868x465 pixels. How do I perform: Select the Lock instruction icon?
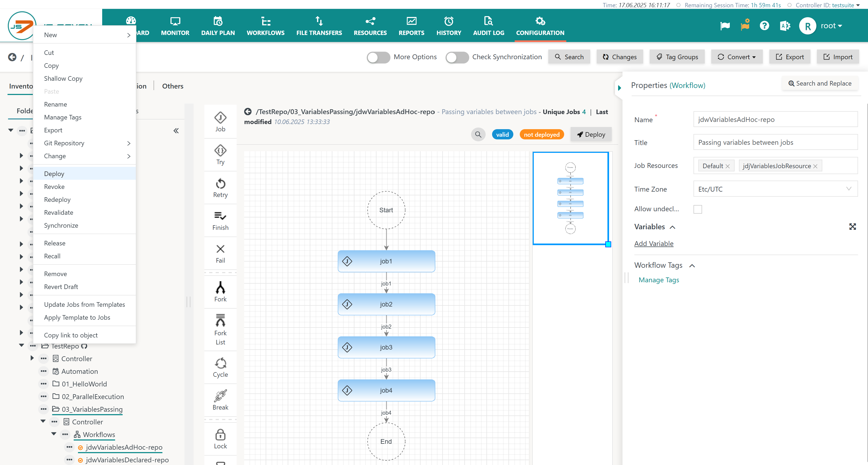click(220, 434)
